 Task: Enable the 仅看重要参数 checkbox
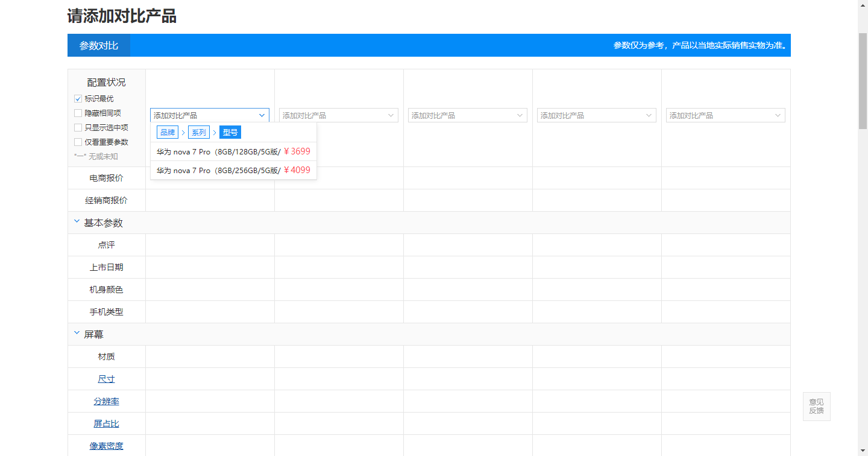click(78, 142)
